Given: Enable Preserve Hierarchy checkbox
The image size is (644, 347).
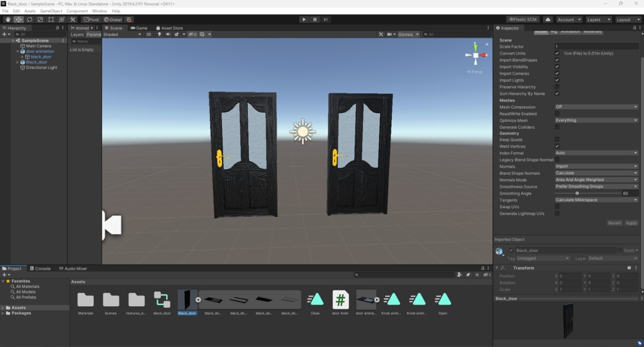Looking at the screenshot, I should (557, 87).
